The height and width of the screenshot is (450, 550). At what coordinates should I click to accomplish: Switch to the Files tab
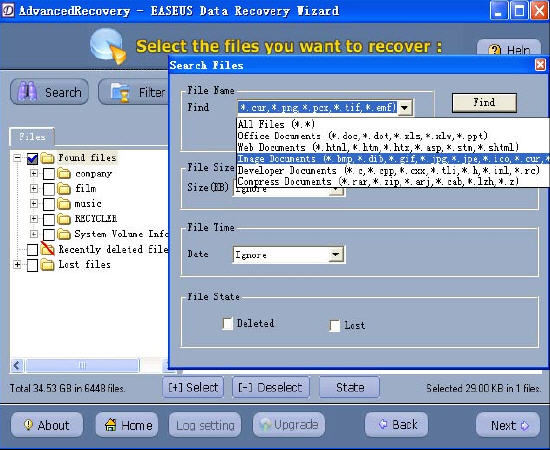pyautogui.click(x=32, y=136)
